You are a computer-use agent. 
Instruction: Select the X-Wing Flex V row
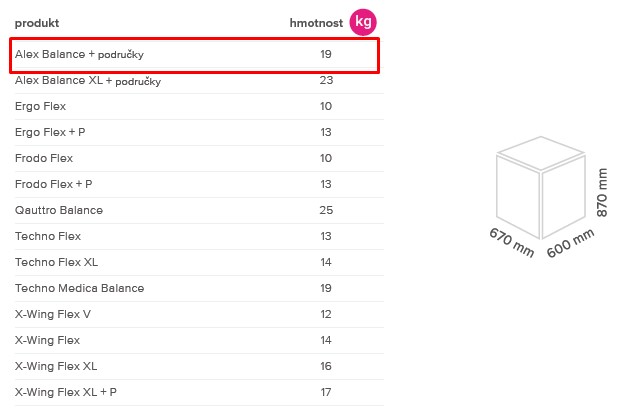pos(199,315)
